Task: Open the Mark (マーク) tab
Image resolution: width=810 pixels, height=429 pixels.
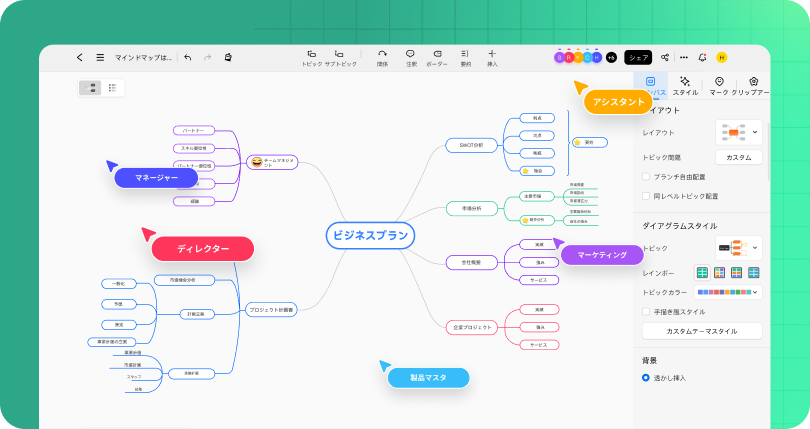Action: 719,85
